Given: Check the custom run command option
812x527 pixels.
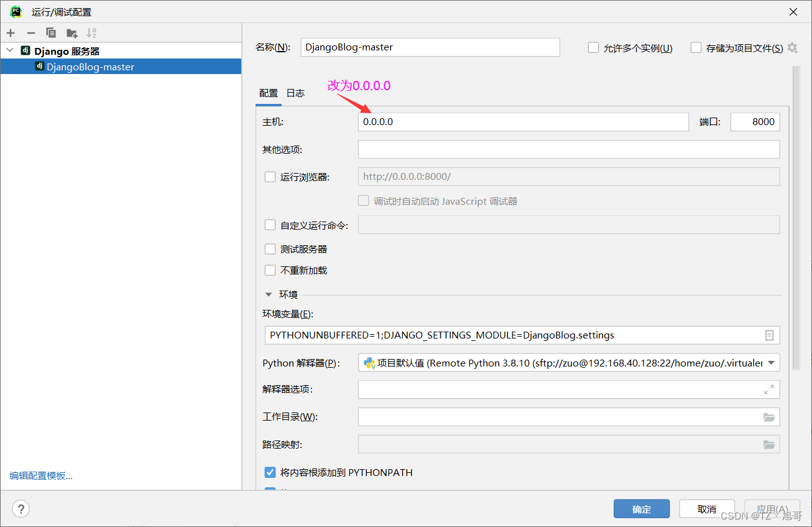Looking at the screenshot, I should 270,225.
